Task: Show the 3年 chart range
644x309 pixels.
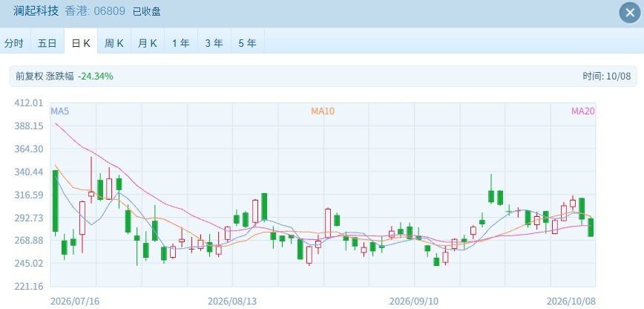Action: 214,43
